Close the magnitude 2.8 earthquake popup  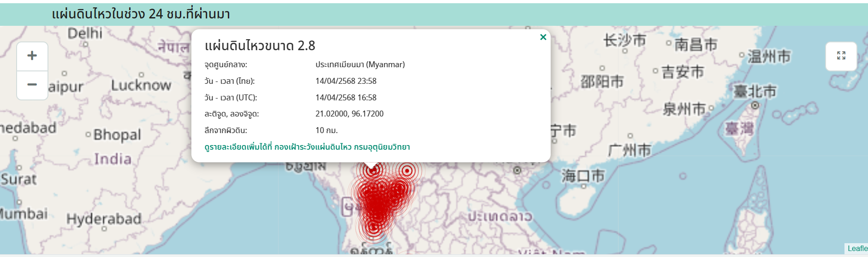(x=543, y=37)
